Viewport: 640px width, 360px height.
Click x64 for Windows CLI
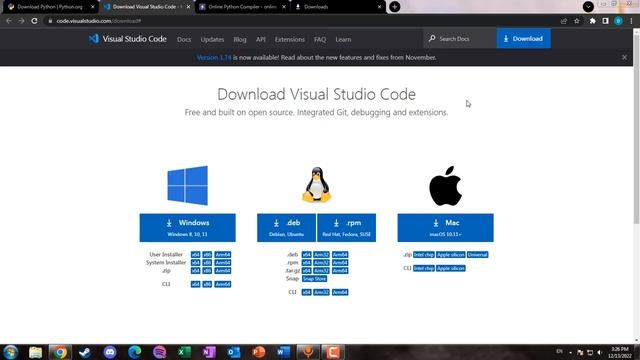tap(196, 284)
